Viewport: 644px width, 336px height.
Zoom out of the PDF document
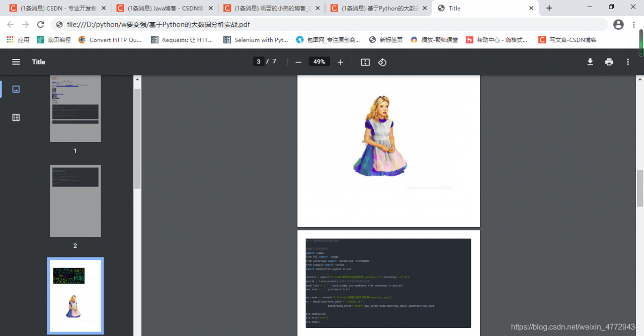pos(298,62)
